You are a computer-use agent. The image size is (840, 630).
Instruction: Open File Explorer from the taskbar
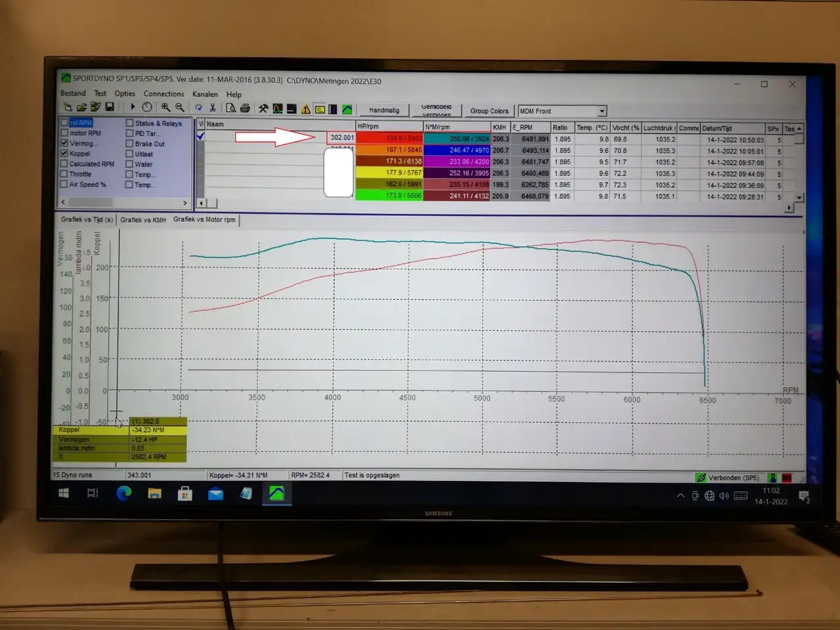click(x=154, y=493)
